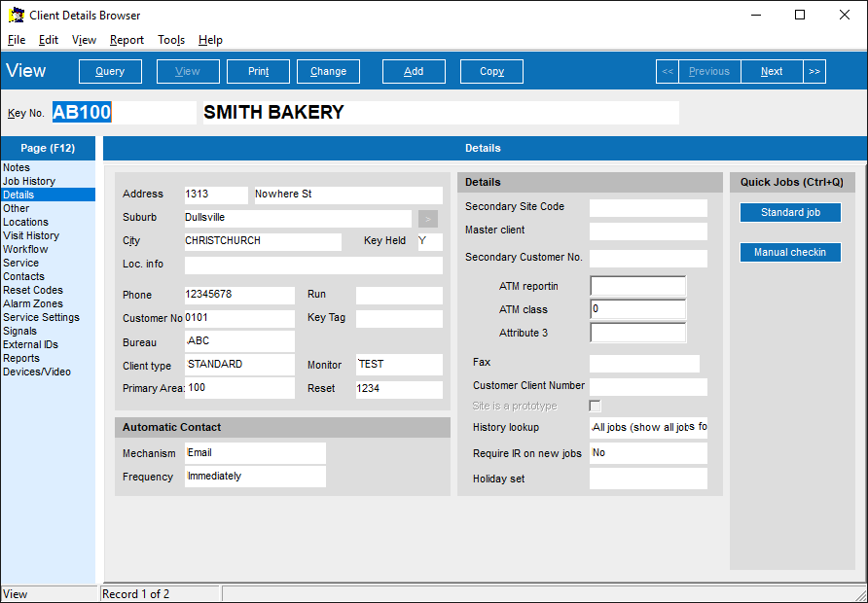Open the Reports page
The image size is (868, 603).
[x=48, y=358]
